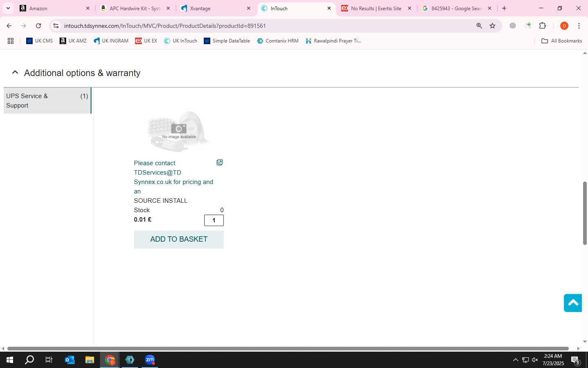Open Outlook from taskbar
The image size is (588, 368).
tap(70, 360)
